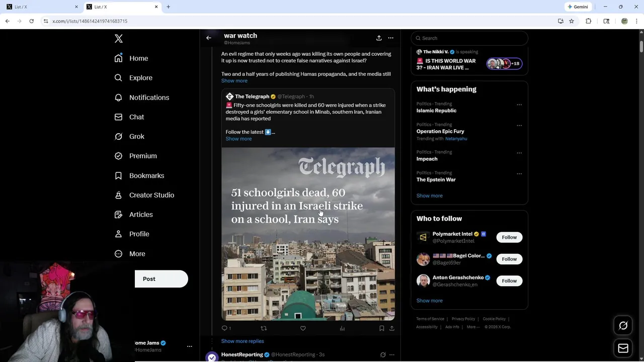Reply to the post via comment icon
Image resolution: width=644 pixels, height=362 pixels.
click(x=225, y=328)
